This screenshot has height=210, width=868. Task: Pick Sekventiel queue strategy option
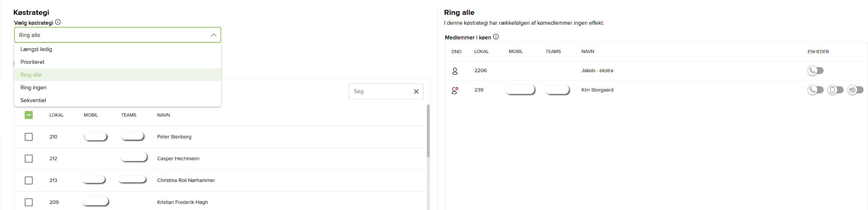tap(33, 100)
